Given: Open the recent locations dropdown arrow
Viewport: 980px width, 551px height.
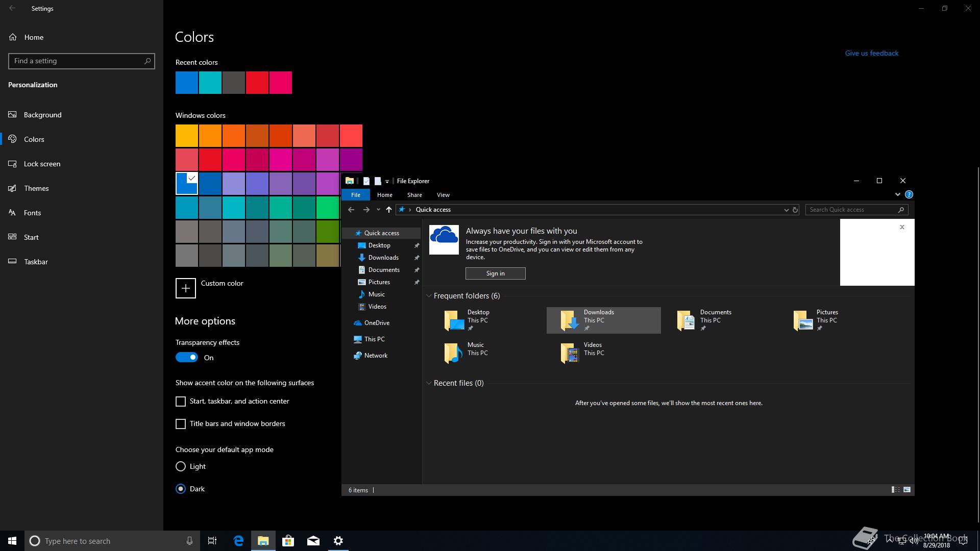Looking at the screenshot, I should click(378, 210).
